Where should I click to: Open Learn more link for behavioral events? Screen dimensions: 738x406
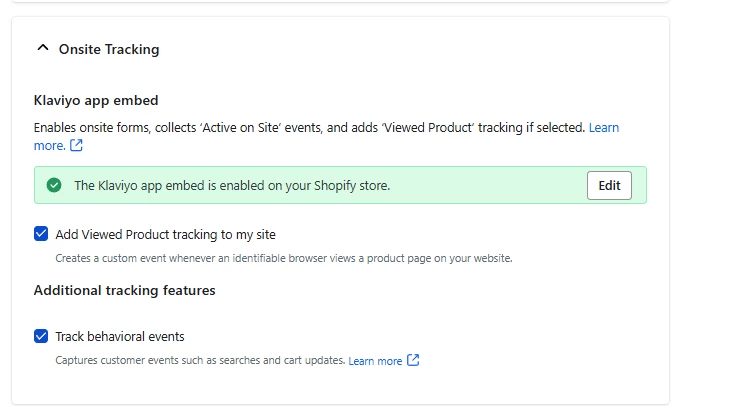click(x=375, y=361)
